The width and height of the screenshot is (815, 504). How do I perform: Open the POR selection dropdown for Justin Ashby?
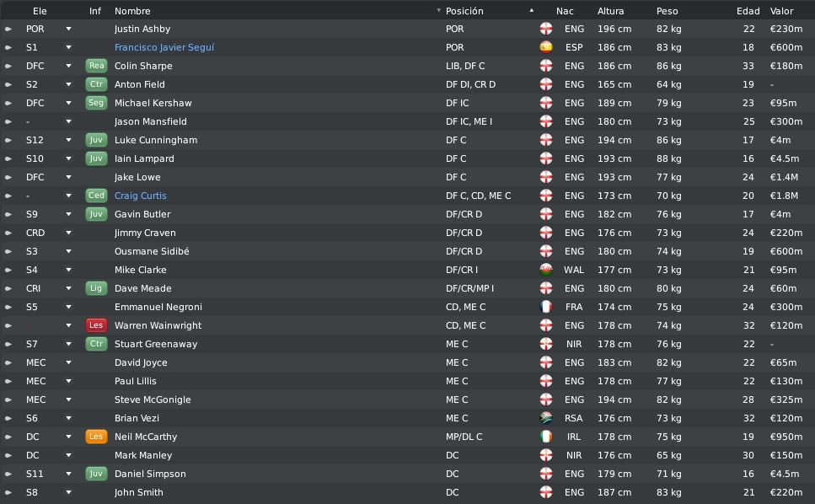[68, 29]
